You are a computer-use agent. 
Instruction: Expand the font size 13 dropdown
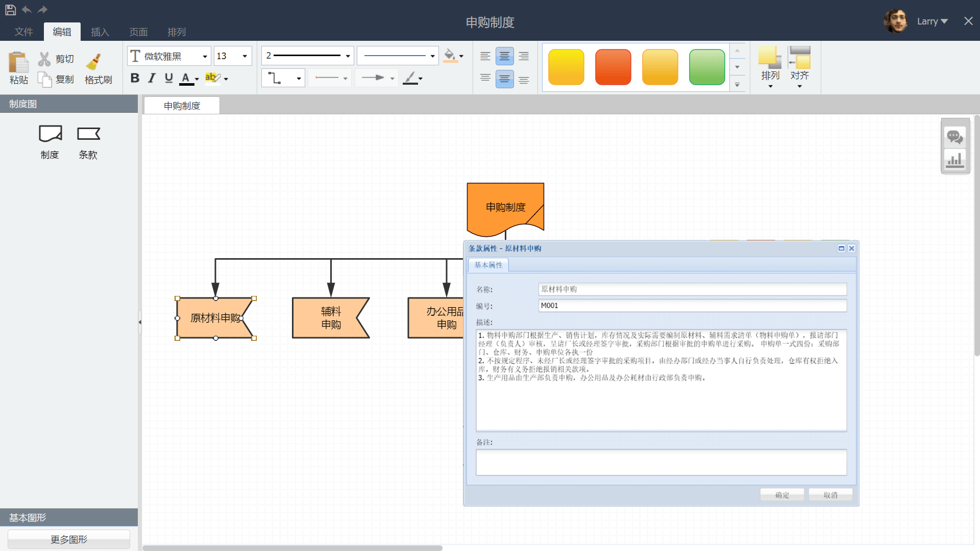(244, 56)
